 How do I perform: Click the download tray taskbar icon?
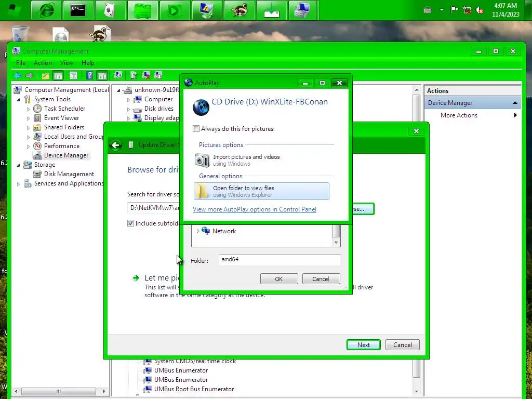coord(271,10)
